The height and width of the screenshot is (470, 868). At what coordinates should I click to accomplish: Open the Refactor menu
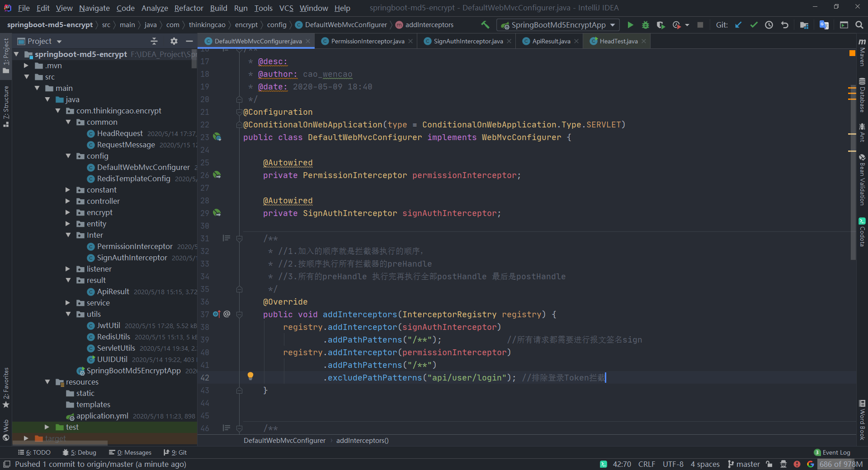[189, 8]
